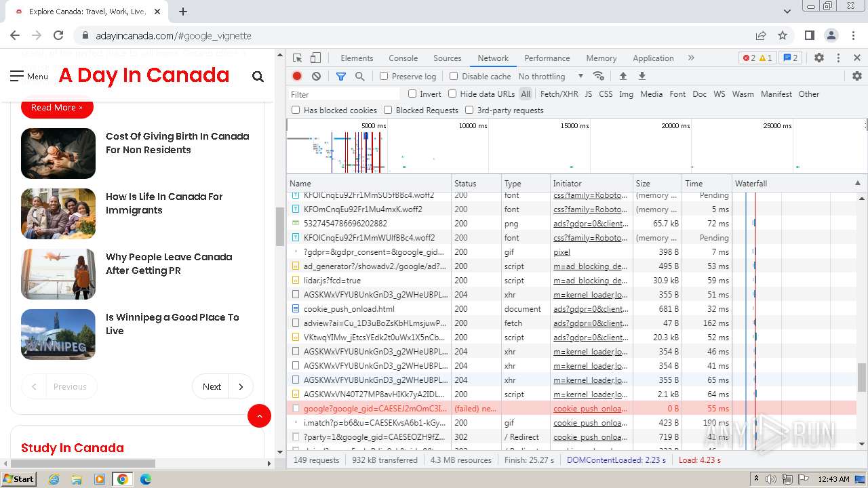Open Microsoft Edge from taskbar
Screen dimensions: 868x488
coord(146,479)
